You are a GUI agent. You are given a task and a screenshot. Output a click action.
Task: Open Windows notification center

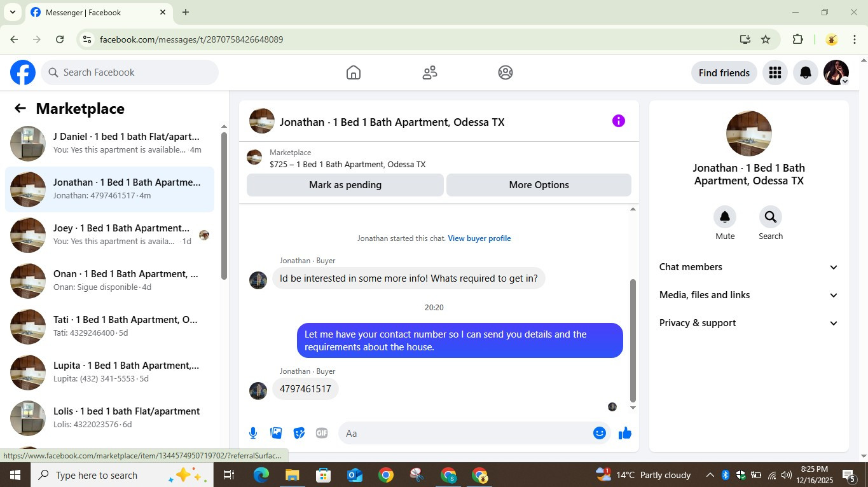(849, 475)
